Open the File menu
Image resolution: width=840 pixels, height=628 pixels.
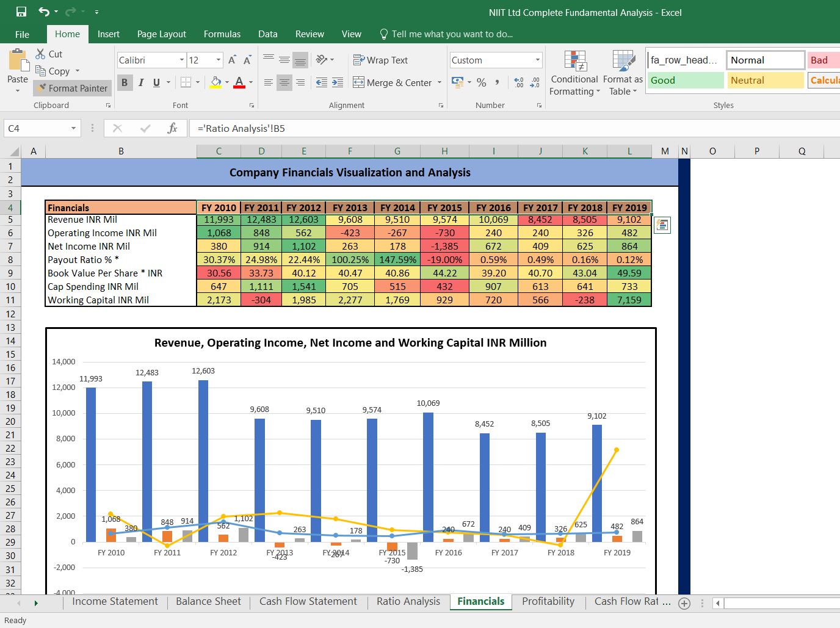click(22, 34)
